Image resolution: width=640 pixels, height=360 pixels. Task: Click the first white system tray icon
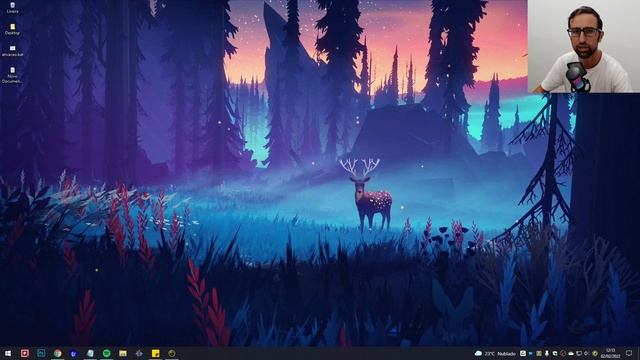click(523, 353)
